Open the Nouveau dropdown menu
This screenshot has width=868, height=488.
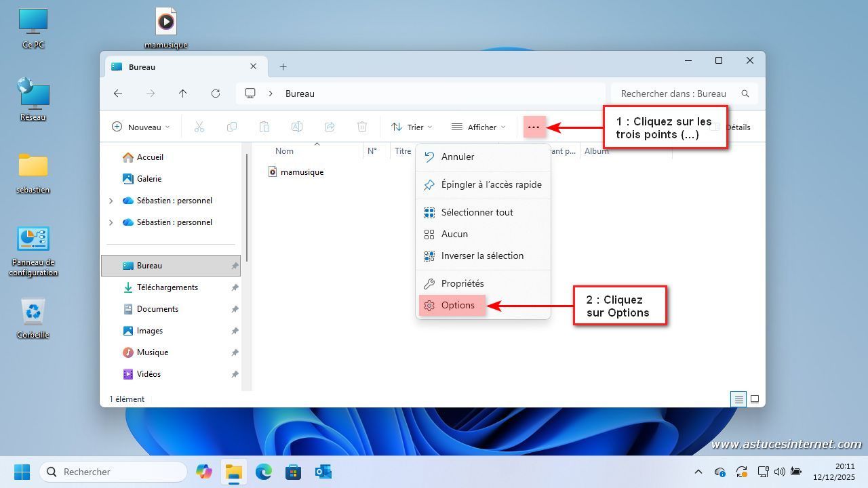pyautogui.click(x=140, y=127)
